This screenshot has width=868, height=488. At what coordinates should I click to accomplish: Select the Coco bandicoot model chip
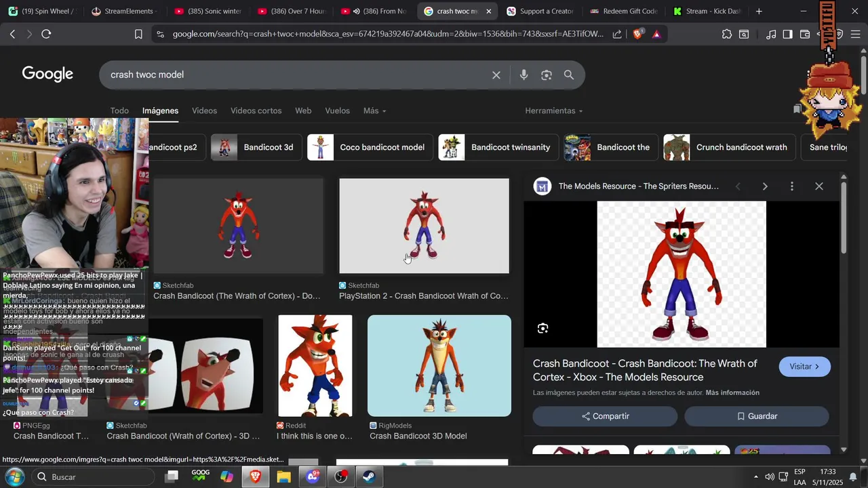370,147
